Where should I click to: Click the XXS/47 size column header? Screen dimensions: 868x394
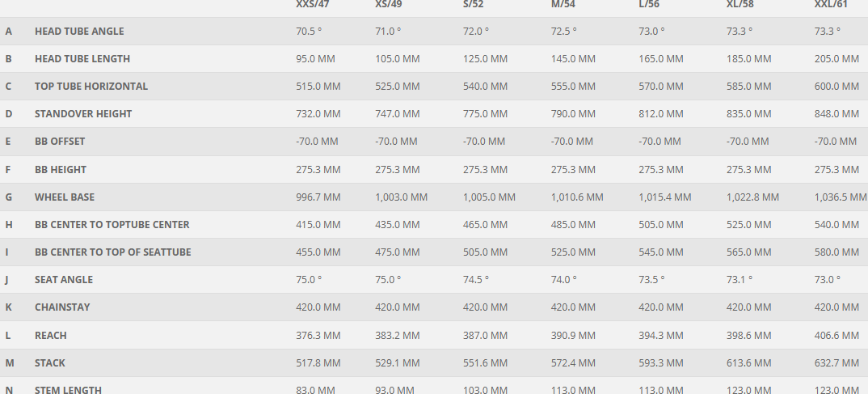pyautogui.click(x=312, y=4)
